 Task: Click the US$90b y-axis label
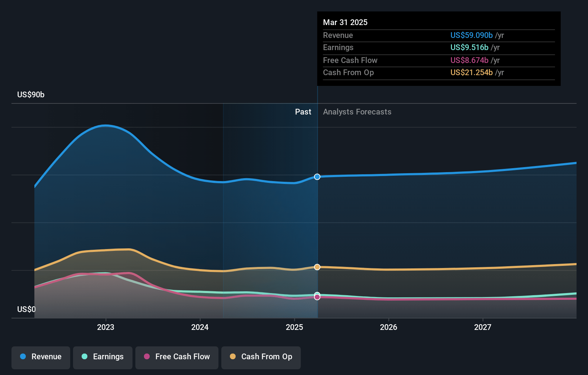pyautogui.click(x=31, y=94)
